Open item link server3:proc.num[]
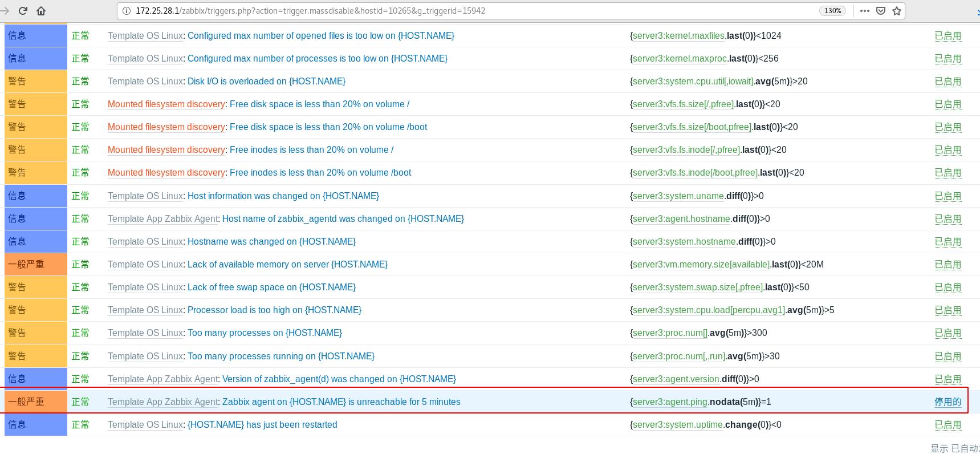Viewport: 980px width, 454px height. click(670, 333)
